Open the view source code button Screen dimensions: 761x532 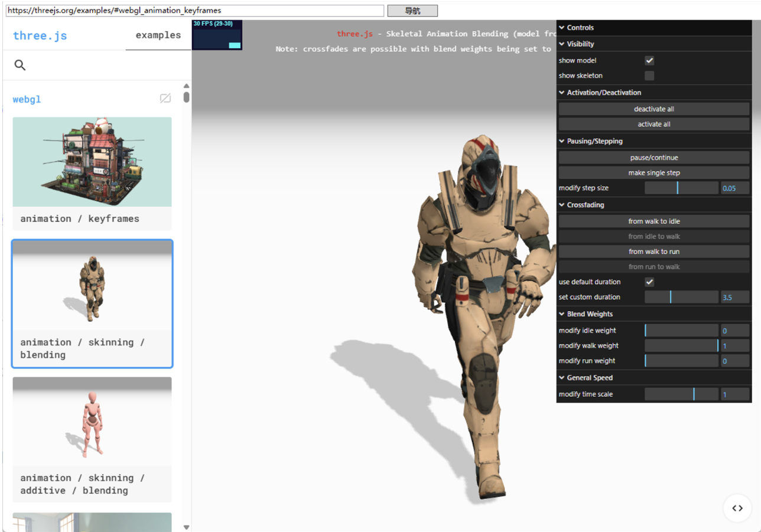(x=737, y=508)
